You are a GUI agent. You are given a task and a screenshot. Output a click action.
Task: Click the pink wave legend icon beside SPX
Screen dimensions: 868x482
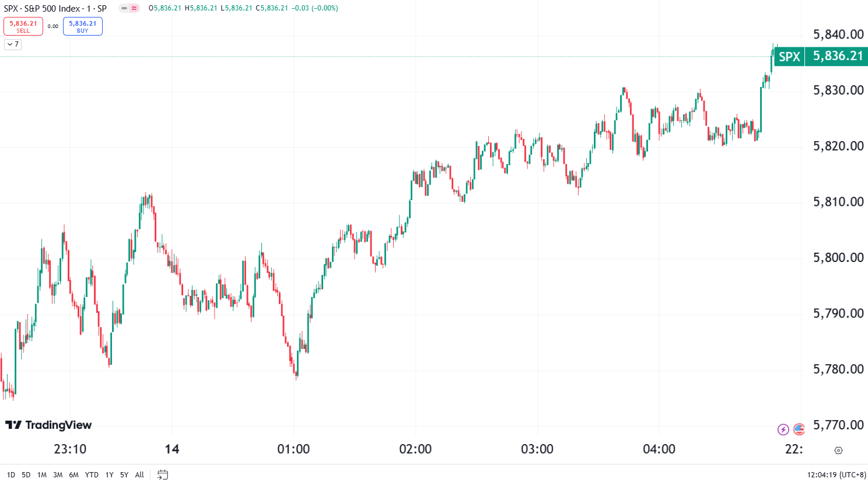[134, 9]
